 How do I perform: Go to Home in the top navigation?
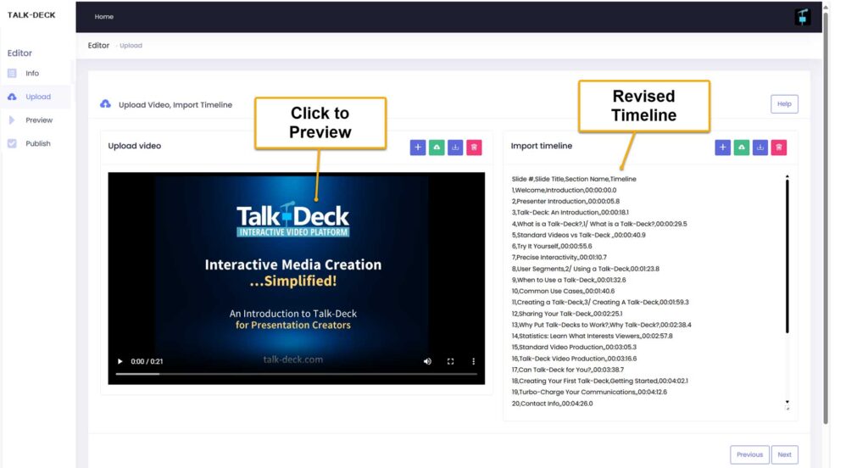(x=103, y=17)
